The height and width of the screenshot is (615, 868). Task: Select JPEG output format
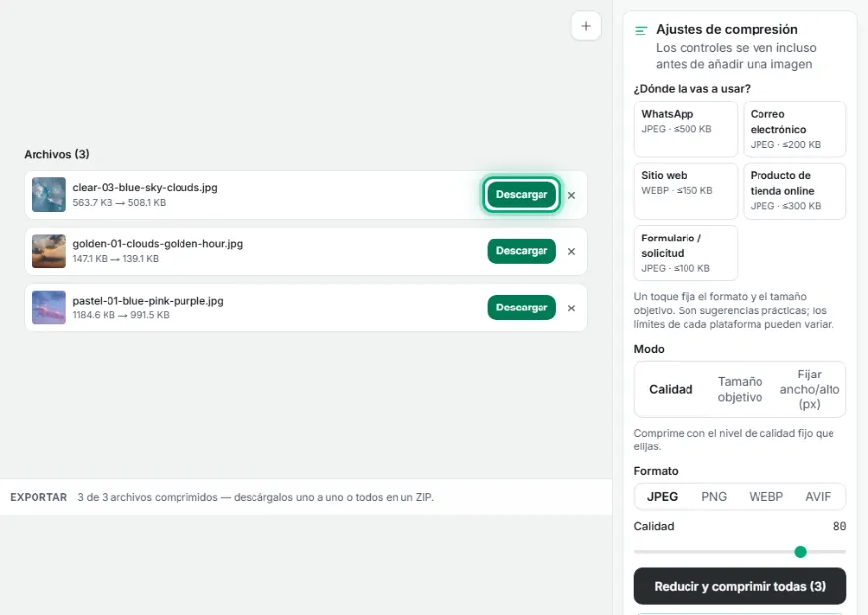[662, 496]
